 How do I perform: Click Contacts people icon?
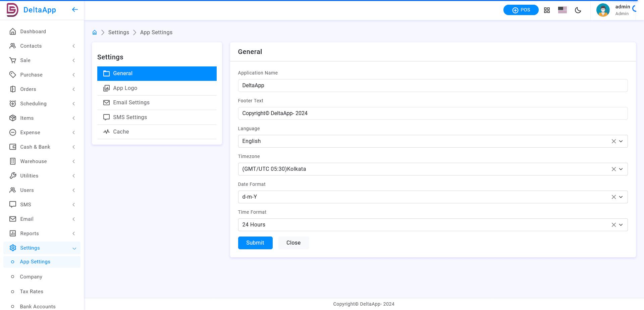[x=13, y=46]
